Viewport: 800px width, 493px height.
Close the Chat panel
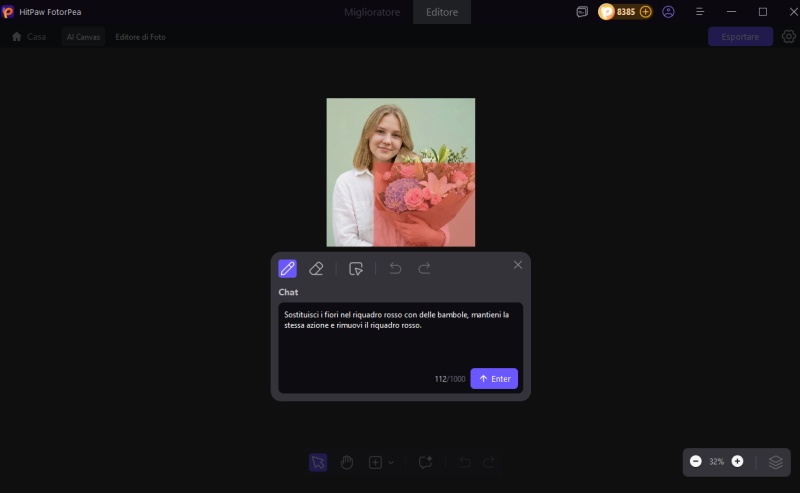(518, 264)
